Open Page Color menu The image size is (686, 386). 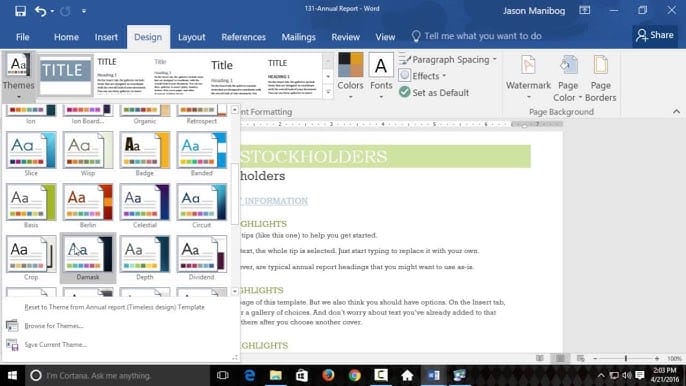pyautogui.click(x=568, y=79)
